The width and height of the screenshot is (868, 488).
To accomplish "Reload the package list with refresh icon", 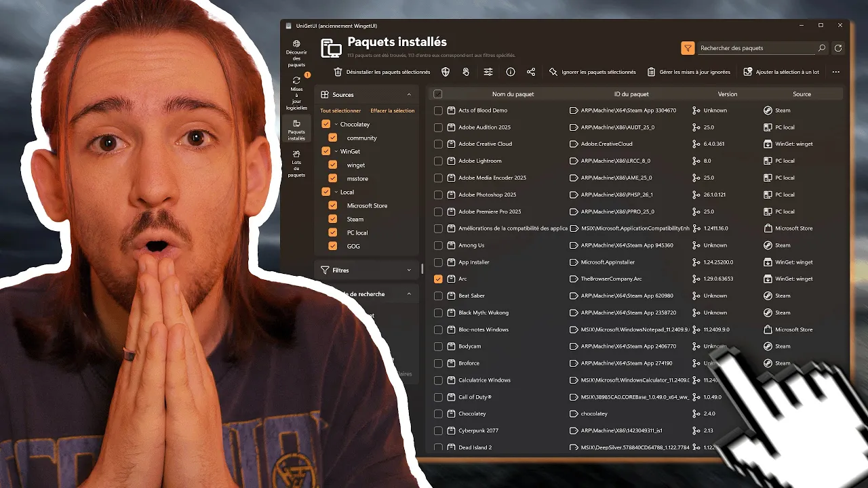I will 838,48.
